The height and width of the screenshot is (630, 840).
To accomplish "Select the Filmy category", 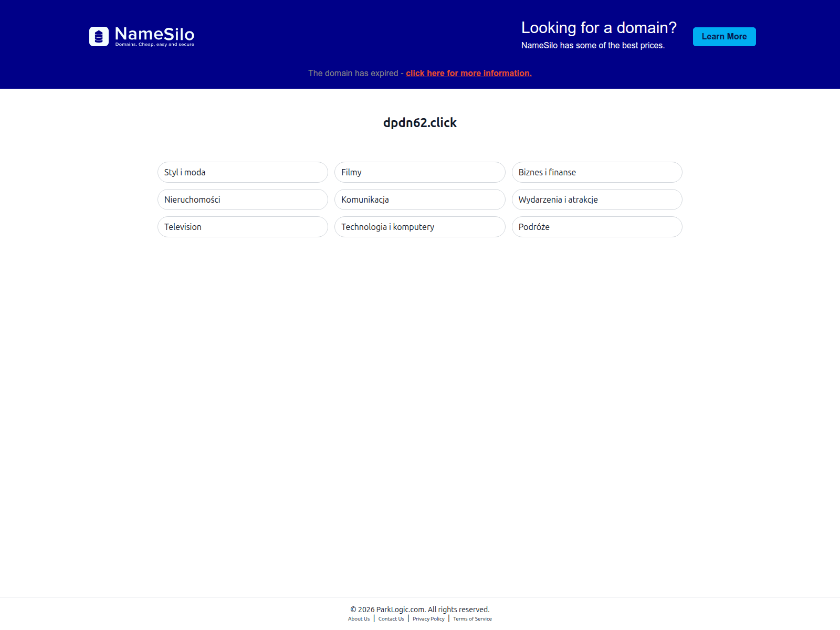I will click(x=420, y=172).
